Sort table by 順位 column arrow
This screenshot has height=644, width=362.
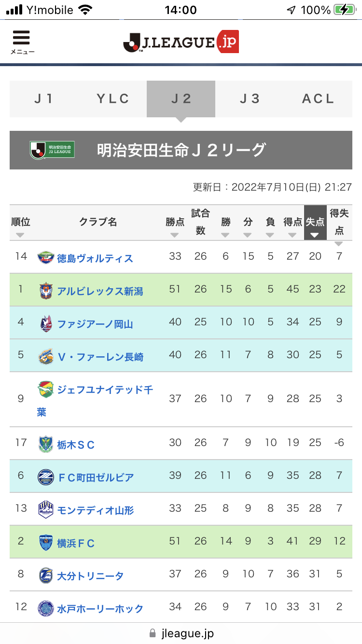[x=20, y=235]
